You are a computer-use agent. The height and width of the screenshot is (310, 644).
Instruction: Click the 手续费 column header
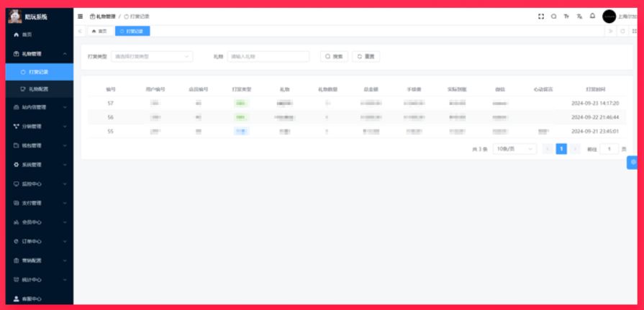coord(414,89)
